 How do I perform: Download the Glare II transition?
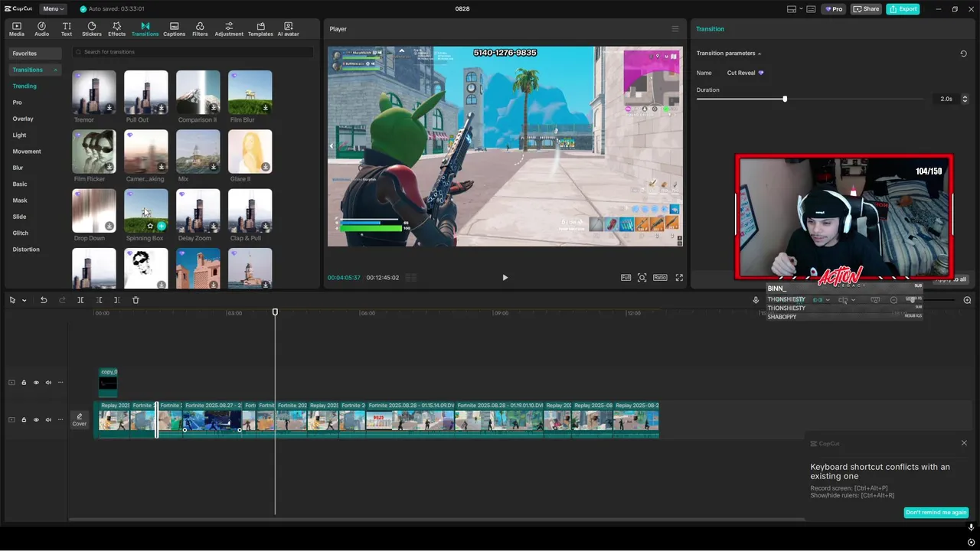click(x=266, y=167)
